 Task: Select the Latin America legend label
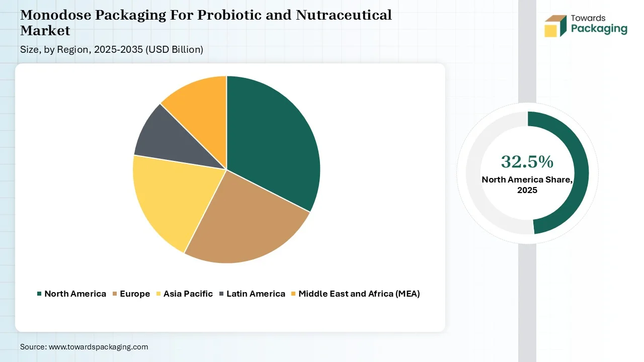(256, 294)
